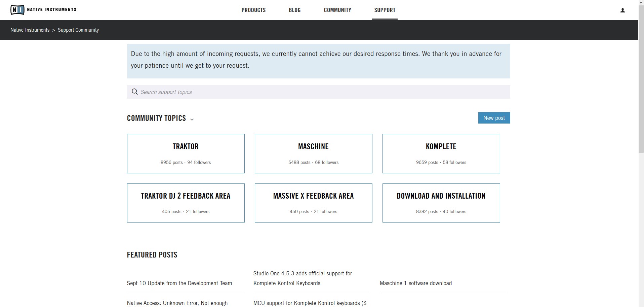644x307 pixels.
Task: Click the response times notice banner
Action: (x=318, y=61)
